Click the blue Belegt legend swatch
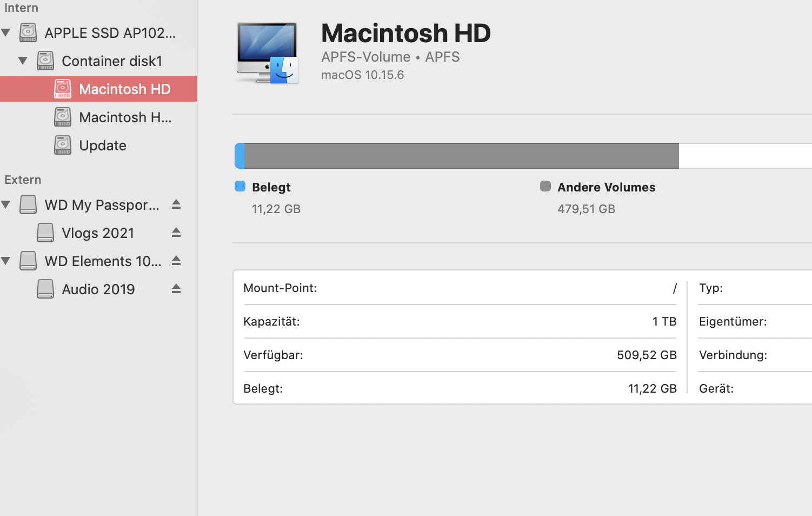812x516 pixels. (x=240, y=187)
